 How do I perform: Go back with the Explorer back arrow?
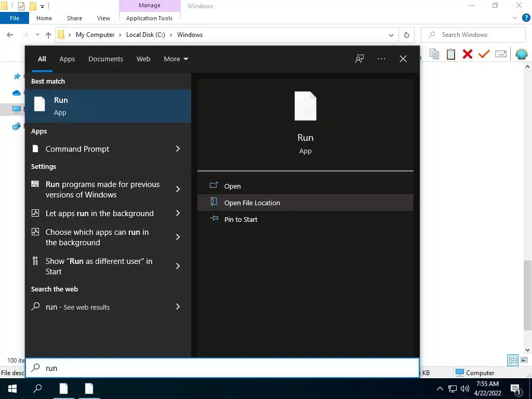click(x=10, y=35)
